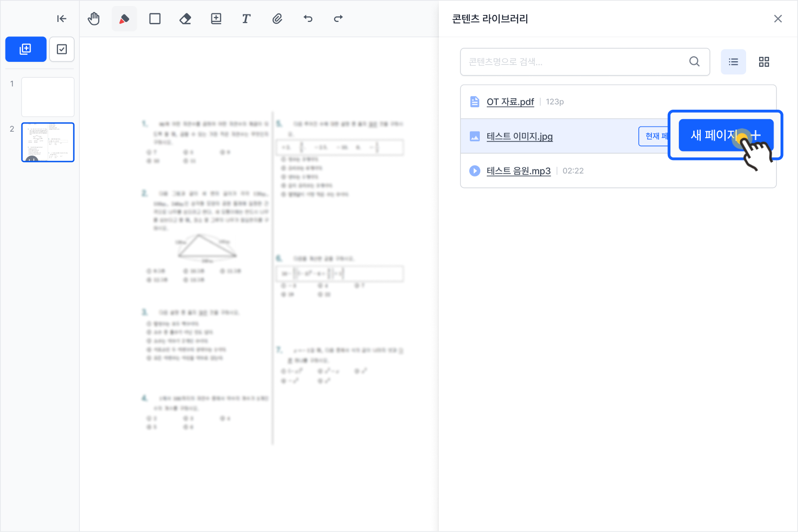Open OT 자료.pdf file link
The image size is (798, 532).
click(510, 102)
